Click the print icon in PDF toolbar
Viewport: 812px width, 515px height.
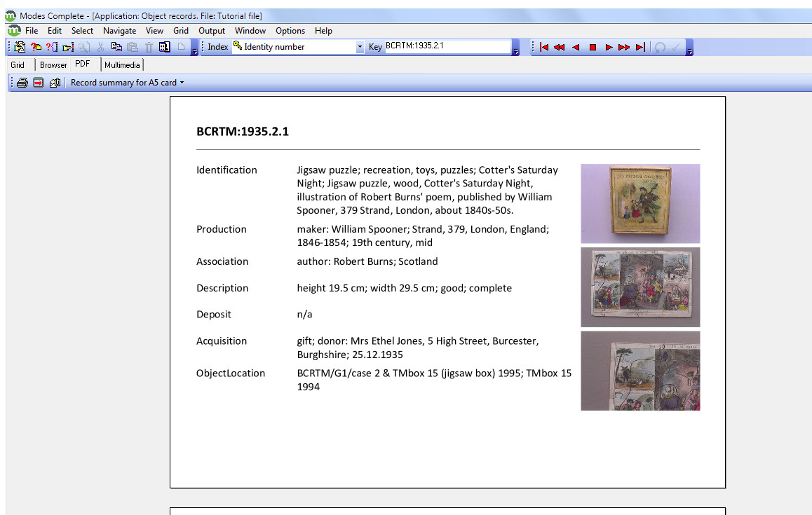click(x=22, y=83)
